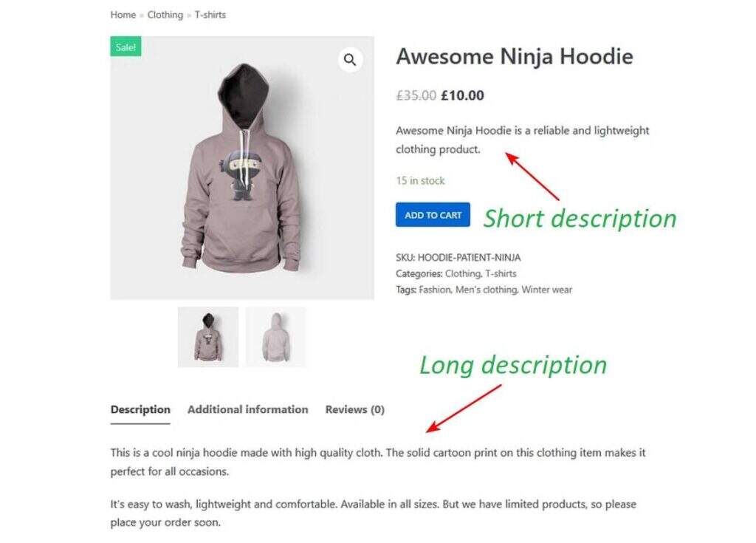Click the 15 in stock text
The width and height of the screenshot is (756, 543).
click(420, 180)
